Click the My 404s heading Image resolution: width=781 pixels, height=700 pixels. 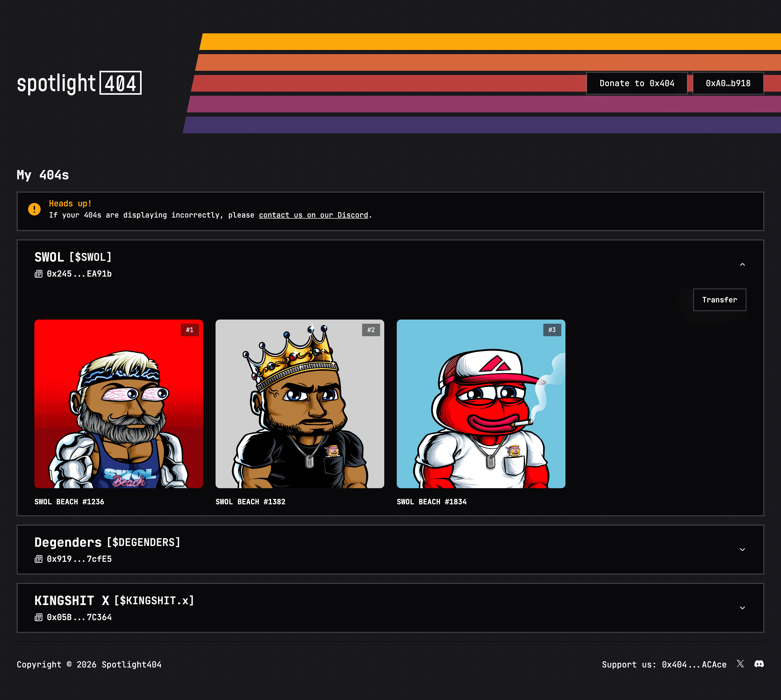click(43, 175)
